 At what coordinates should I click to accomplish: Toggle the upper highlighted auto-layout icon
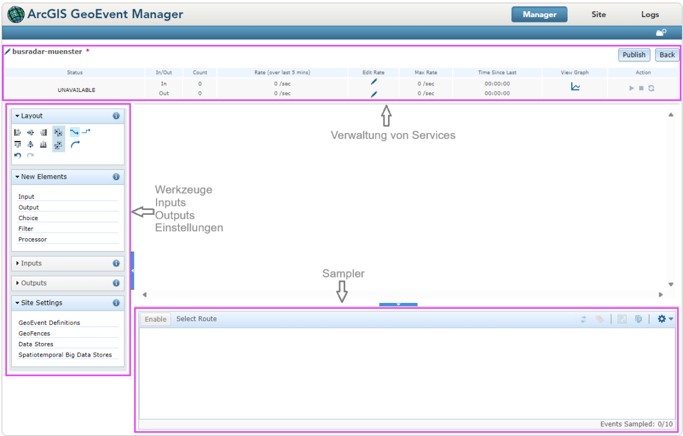pos(58,132)
